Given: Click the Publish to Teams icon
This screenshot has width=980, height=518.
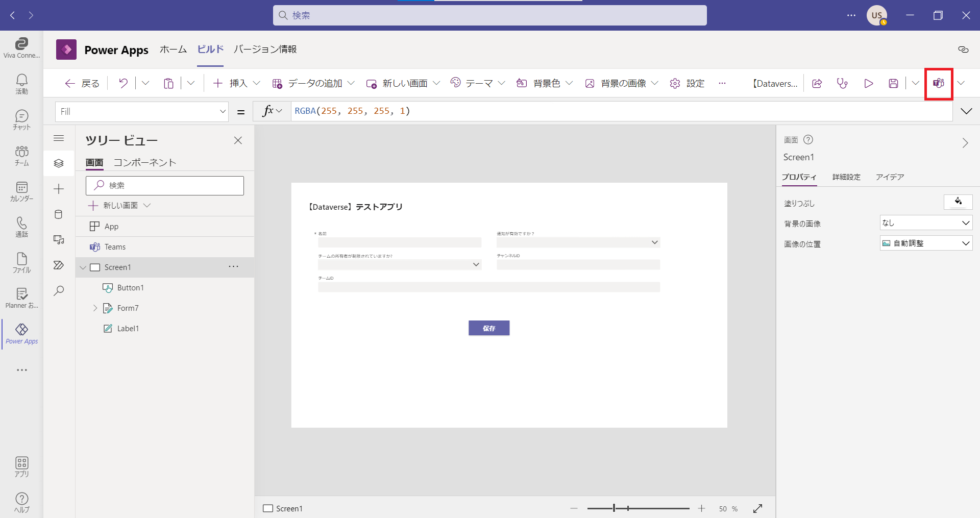Looking at the screenshot, I should tap(938, 84).
